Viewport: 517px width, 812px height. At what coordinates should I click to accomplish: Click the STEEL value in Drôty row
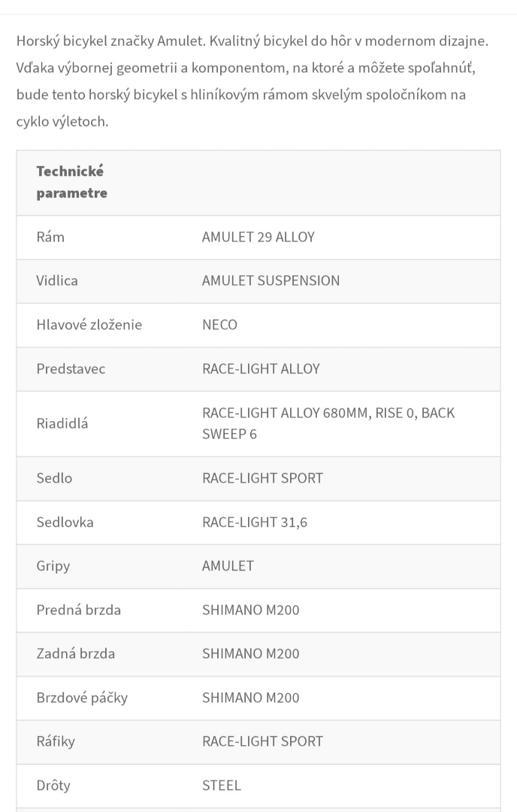pyautogui.click(x=222, y=785)
